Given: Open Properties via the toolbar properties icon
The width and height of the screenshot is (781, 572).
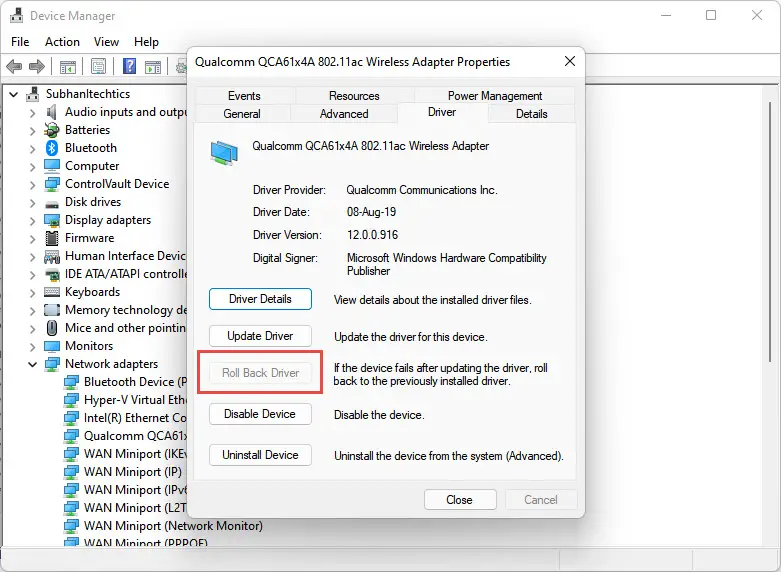Looking at the screenshot, I should coord(99,66).
